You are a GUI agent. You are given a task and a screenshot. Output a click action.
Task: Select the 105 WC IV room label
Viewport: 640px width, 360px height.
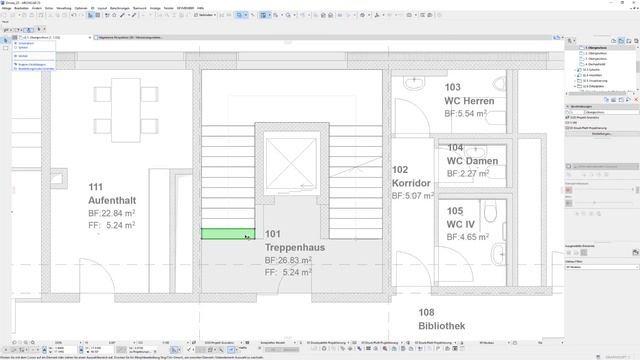[x=468, y=224]
